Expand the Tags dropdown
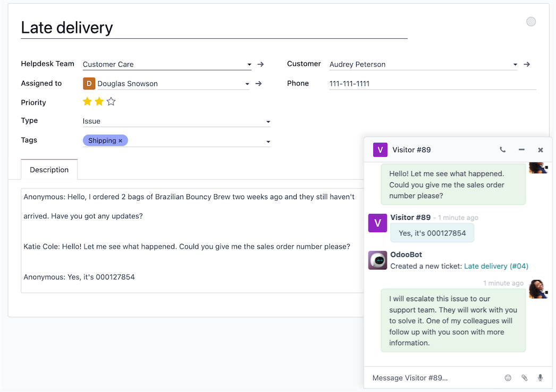Viewport: 556px width, 392px height. pos(268,140)
